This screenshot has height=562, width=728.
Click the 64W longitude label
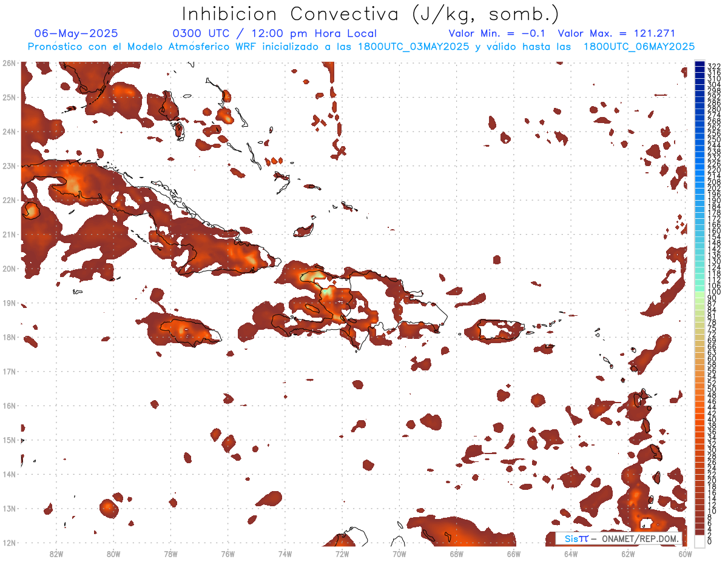click(x=571, y=554)
